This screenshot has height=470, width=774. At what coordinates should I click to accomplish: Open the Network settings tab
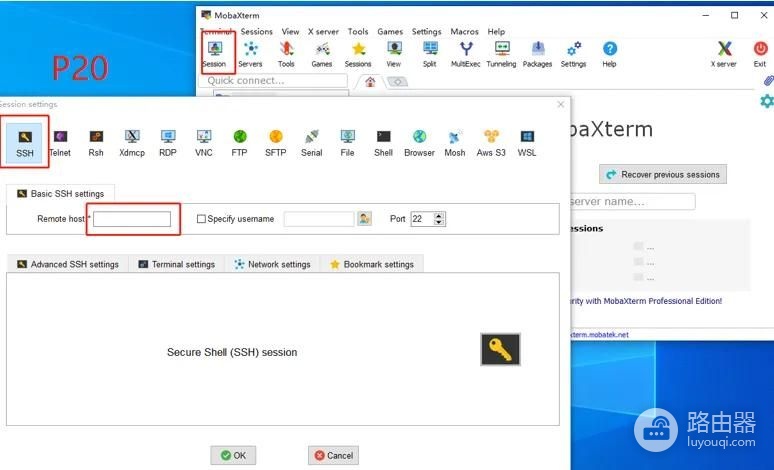click(273, 264)
